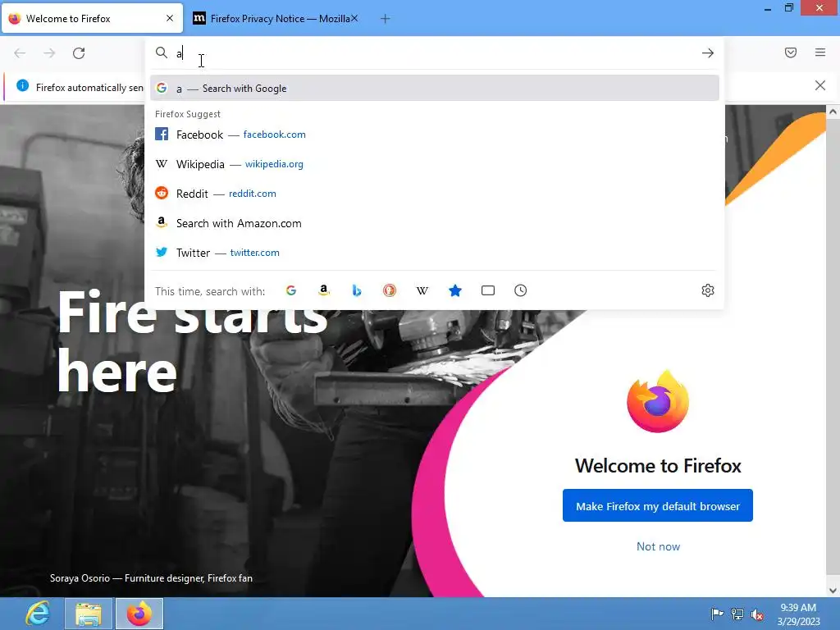The height and width of the screenshot is (630, 840).
Task: Open search settings gear icon
Action: click(x=708, y=290)
